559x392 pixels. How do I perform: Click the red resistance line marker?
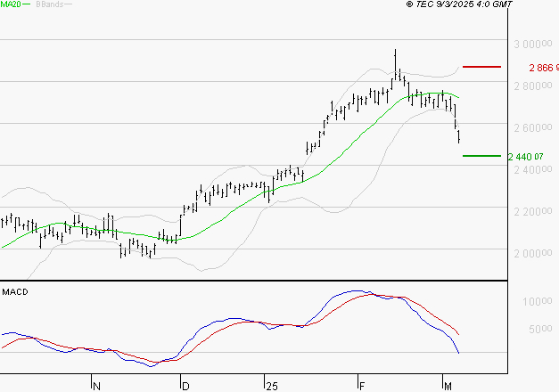coord(481,67)
